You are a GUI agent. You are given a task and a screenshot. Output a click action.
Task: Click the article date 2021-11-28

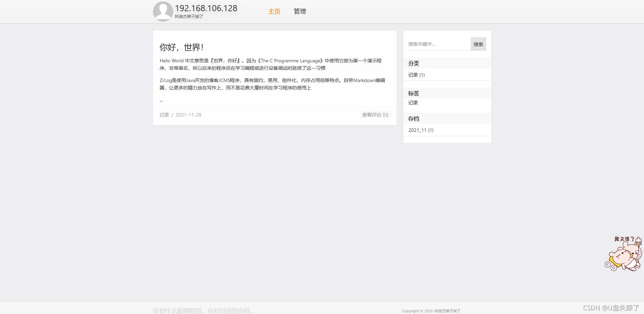(x=188, y=115)
